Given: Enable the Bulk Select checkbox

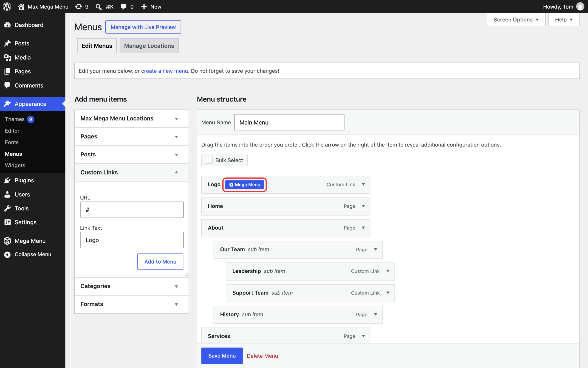Looking at the screenshot, I should [209, 160].
